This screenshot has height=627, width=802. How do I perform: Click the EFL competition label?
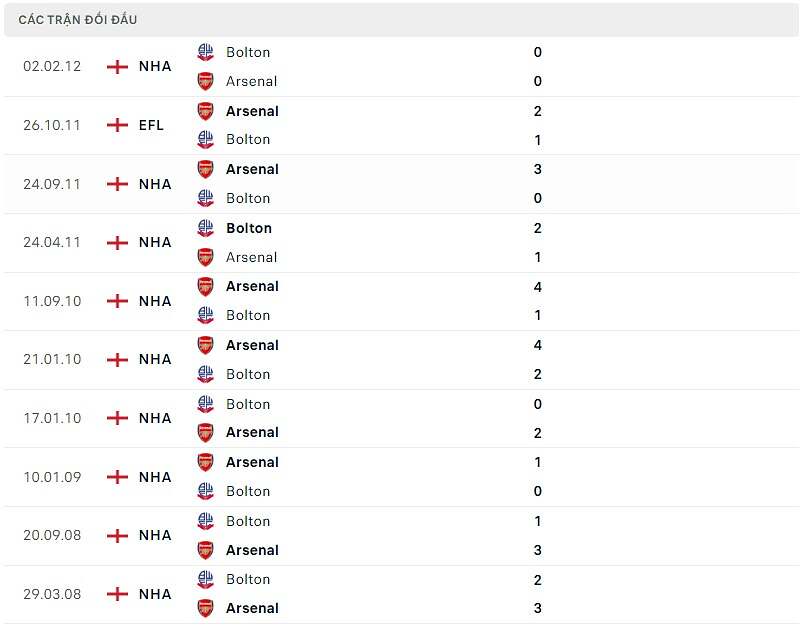pyautogui.click(x=153, y=125)
